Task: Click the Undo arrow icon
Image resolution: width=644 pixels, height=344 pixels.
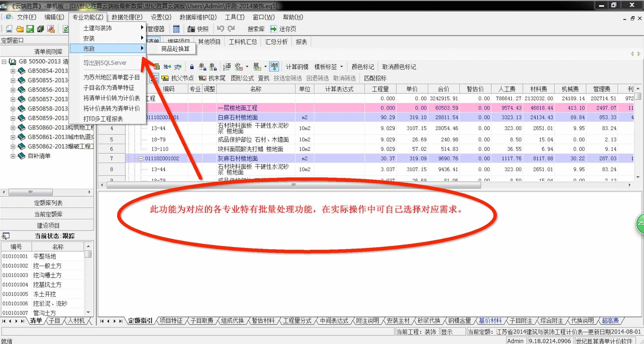Action: (221, 29)
